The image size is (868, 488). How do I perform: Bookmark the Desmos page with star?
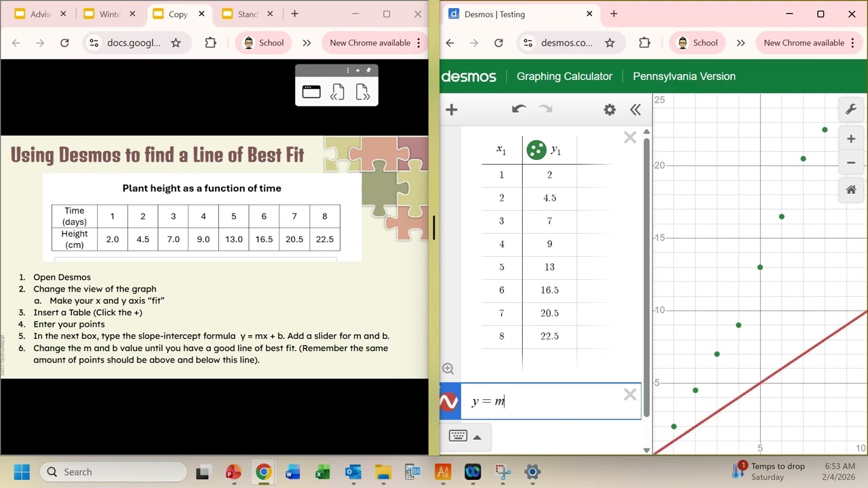[610, 43]
